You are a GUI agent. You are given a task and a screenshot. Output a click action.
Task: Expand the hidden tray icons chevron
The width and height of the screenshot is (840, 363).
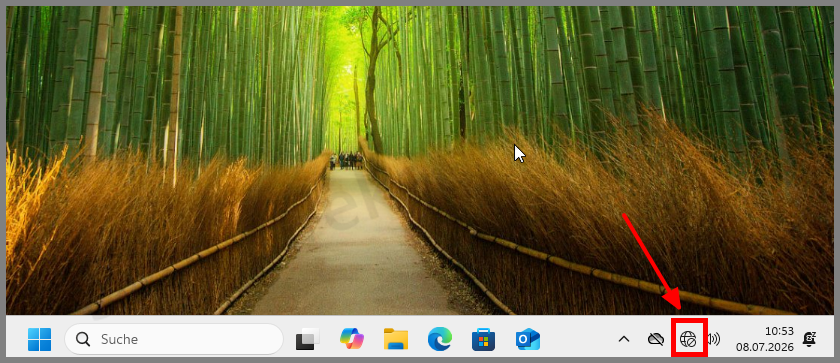[x=624, y=339]
